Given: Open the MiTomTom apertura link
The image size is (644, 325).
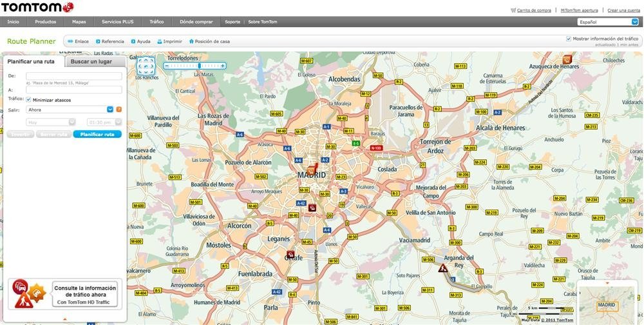Looking at the screenshot, I should pyautogui.click(x=578, y=10).
